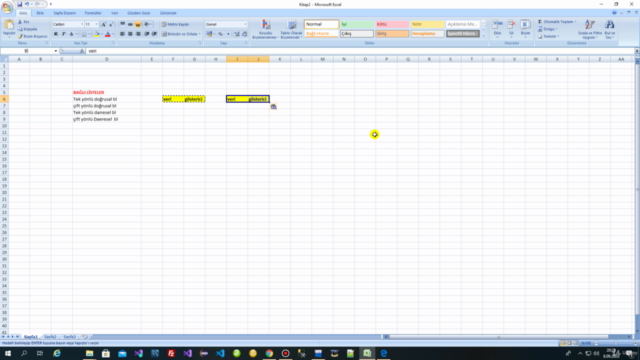Click Otomatik Toplam autosum
The width and height of the screenshot is (640, 360).
click(x=557, y=22)
